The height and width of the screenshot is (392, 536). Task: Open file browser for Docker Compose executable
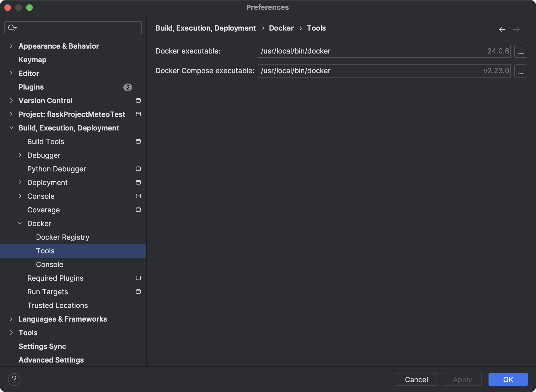coord(520,71)
